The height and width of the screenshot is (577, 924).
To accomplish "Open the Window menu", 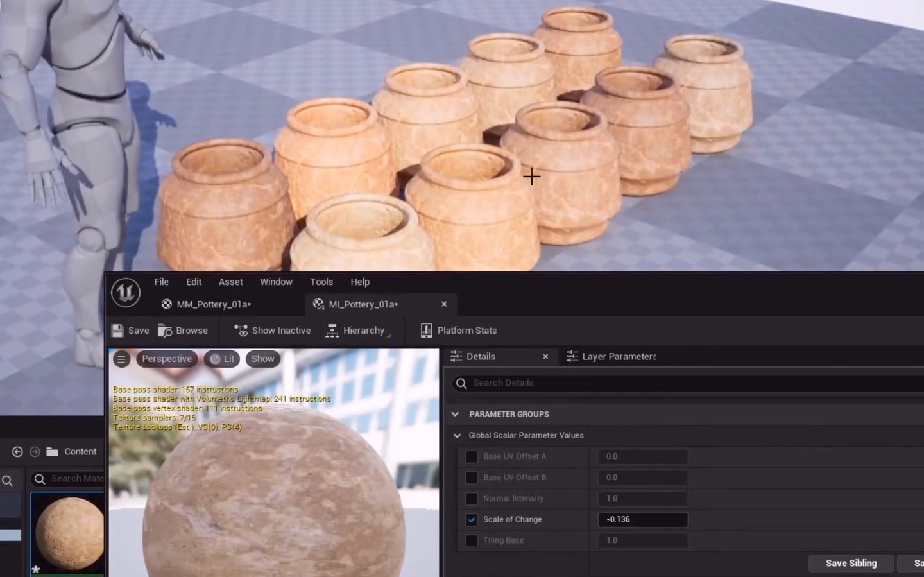I will click(276, 282).
